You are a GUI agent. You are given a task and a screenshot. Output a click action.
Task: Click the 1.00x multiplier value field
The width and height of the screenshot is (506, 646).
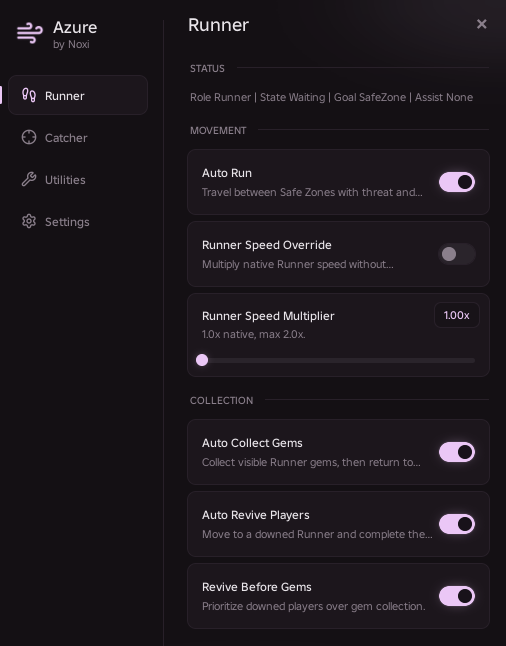(x=457, y=315)
